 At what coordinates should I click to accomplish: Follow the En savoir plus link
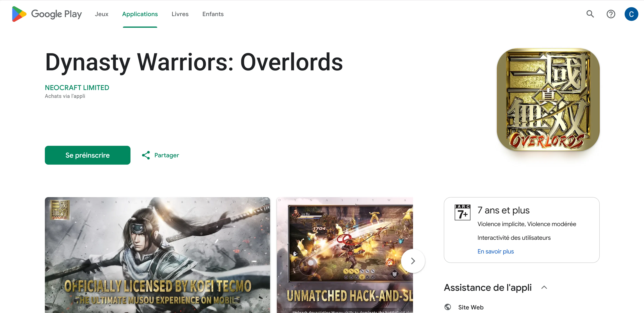(496, 251)
